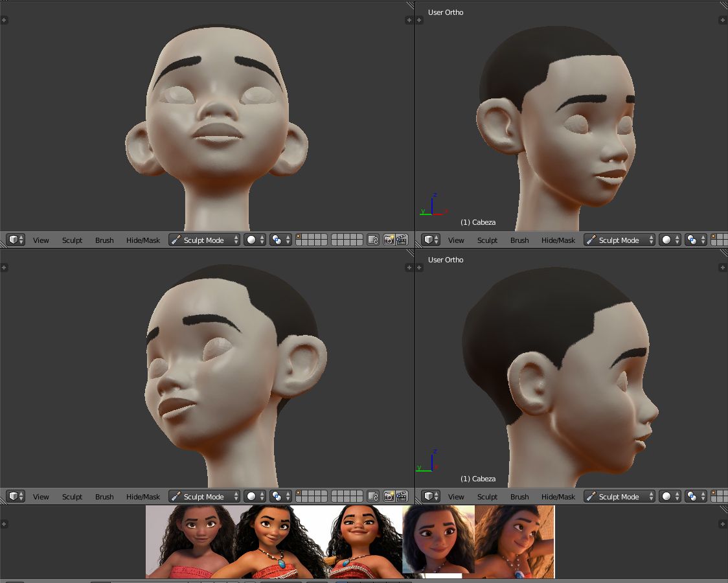Click render animation clapperboard icon, top-left viewport
The width and height of the screenshot is (728, 583).
402,240
